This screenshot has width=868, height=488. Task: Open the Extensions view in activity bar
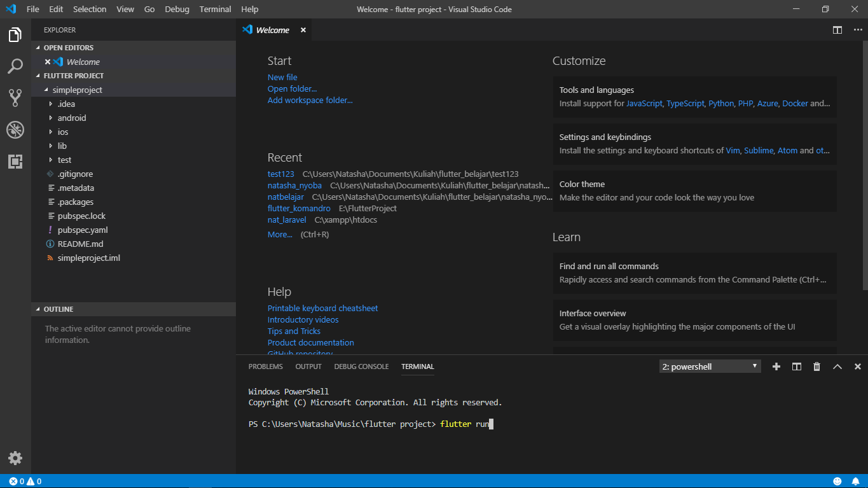coord(15,161)
